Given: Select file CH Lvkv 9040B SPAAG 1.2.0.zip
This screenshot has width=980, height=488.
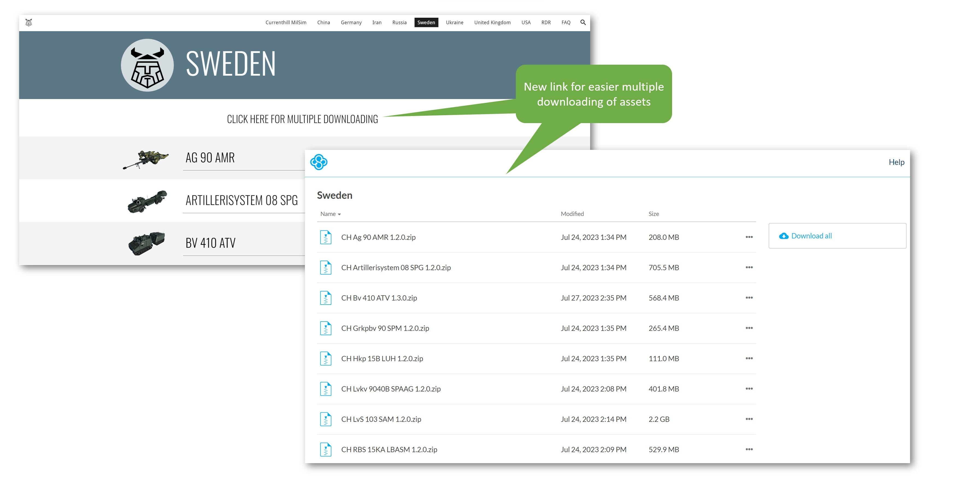Looking at the screenshot, I should click(x=391, y=389).
